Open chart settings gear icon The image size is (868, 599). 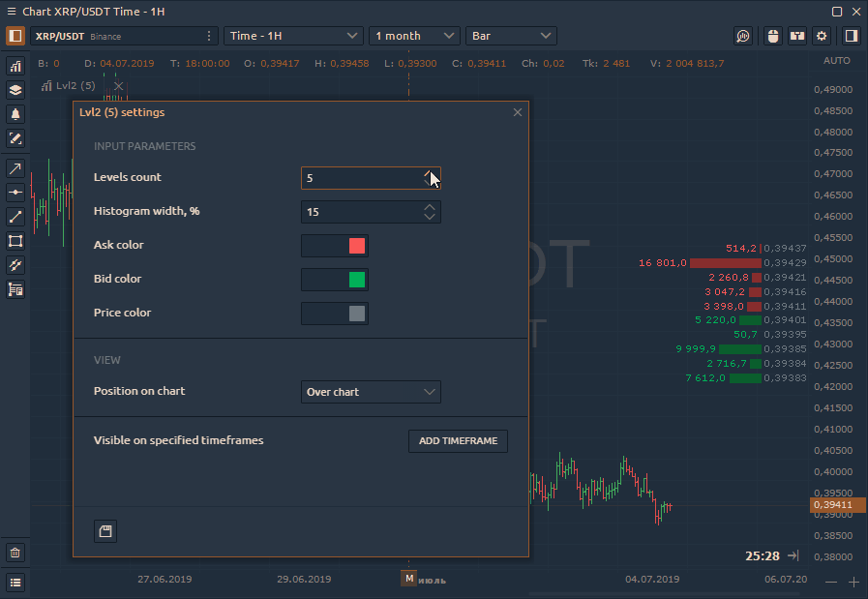click(x=822, y=36)
